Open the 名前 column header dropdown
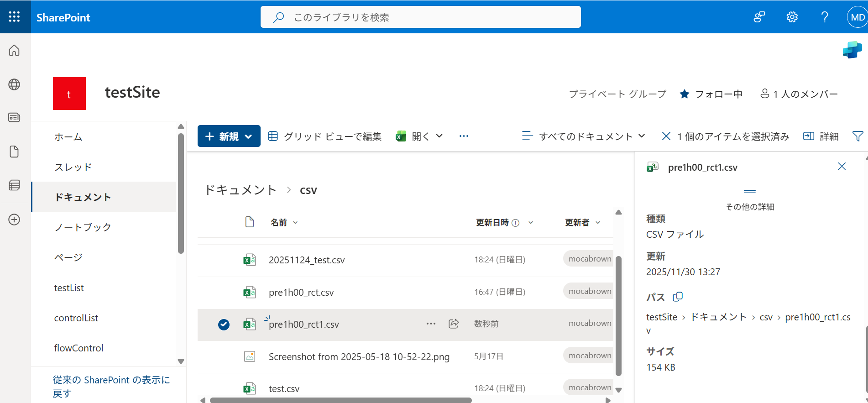The height and width of the screenshot is (403, 868). 284,222
